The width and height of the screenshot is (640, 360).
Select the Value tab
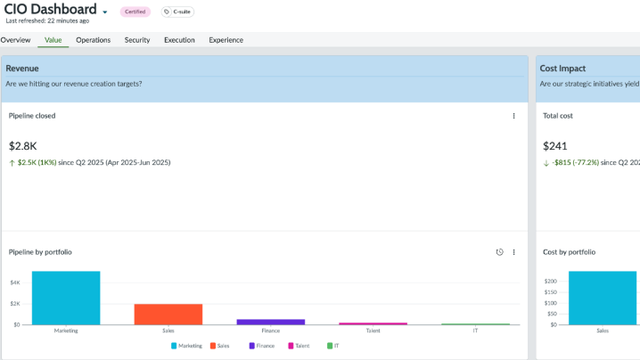pyautogui.click(x=53, y=40)
